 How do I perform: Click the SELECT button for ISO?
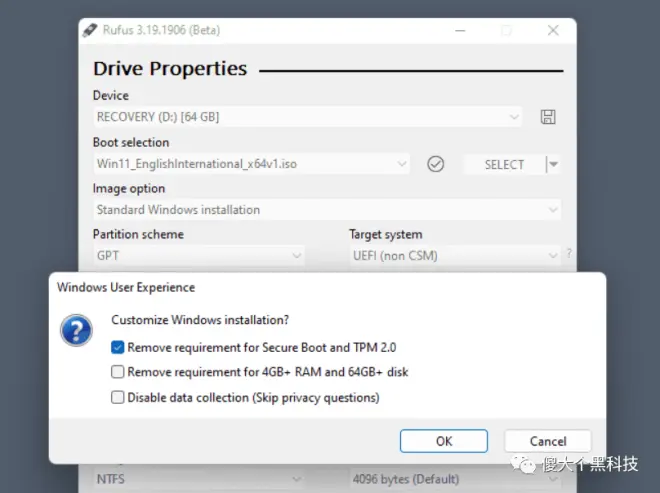point(504,164)
